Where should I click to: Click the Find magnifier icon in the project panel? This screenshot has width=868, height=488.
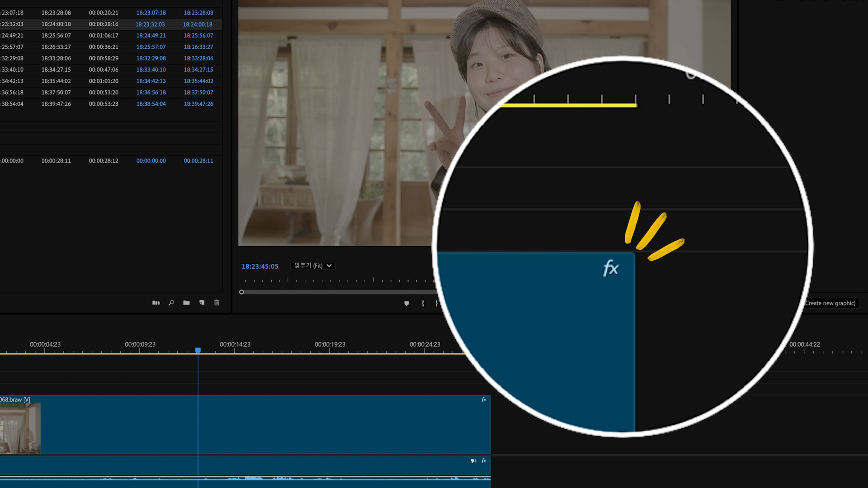pyautogui.click(x=171, y=303)
